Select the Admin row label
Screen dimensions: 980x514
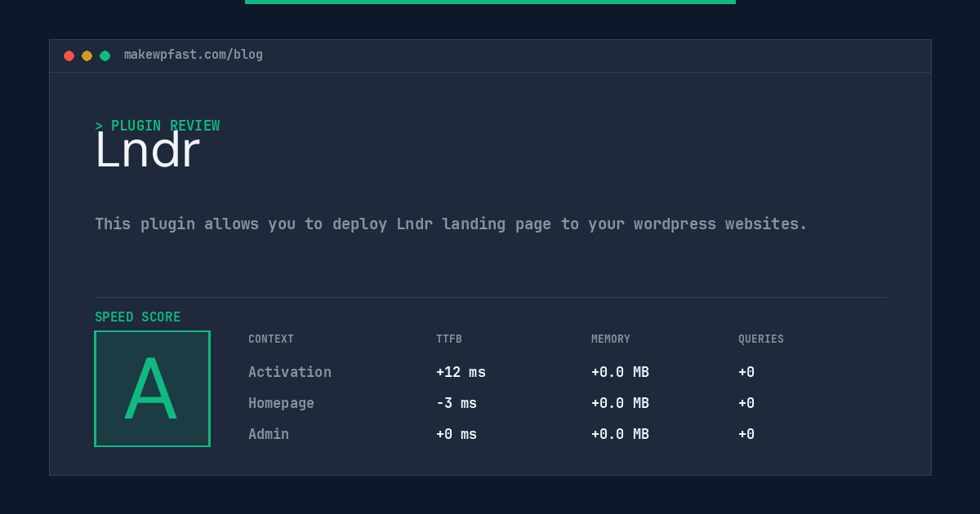(x=269, y=434)
